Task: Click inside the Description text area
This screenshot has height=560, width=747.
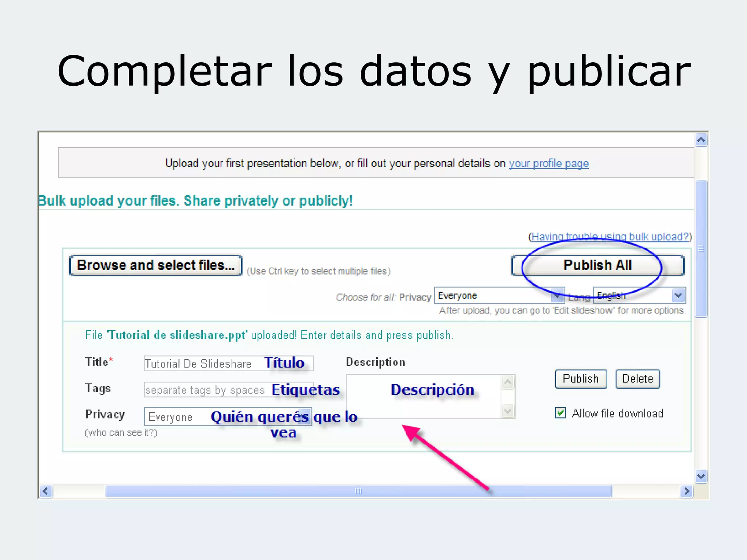Action: (424, 397)
